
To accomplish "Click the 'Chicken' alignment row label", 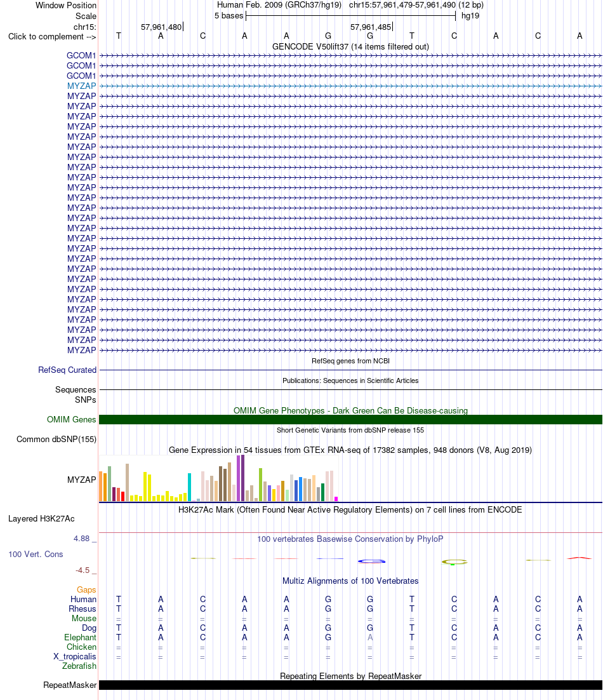I will point(82,647).
